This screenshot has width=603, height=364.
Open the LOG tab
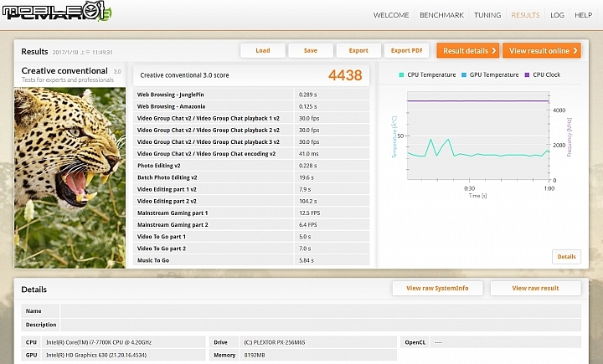557,15
